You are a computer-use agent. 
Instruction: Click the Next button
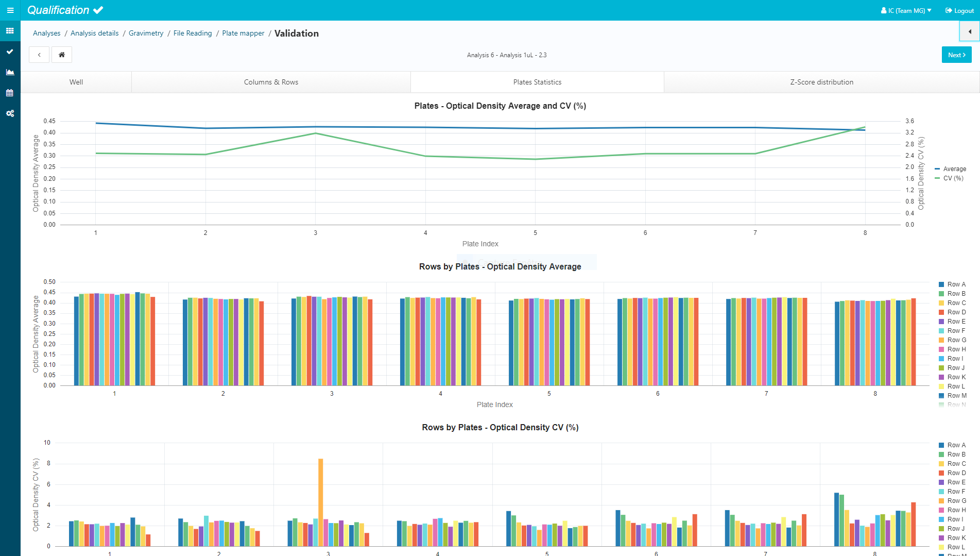point(956,55)
